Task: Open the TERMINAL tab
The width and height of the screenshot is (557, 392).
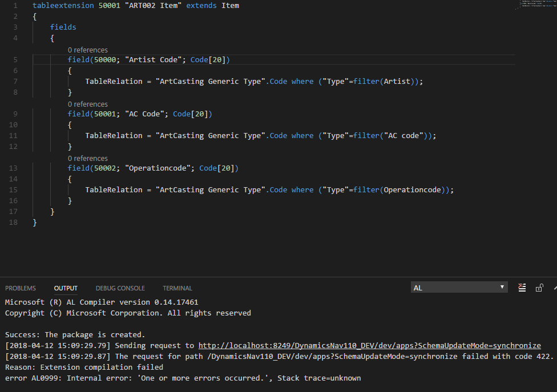Action: pyautogui.click(x=177, y=288)
